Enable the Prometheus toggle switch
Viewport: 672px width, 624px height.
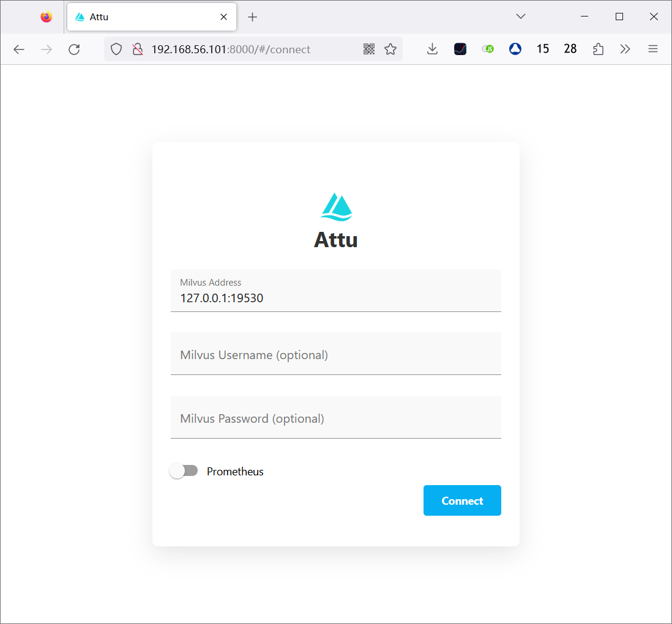pos(184,471)
